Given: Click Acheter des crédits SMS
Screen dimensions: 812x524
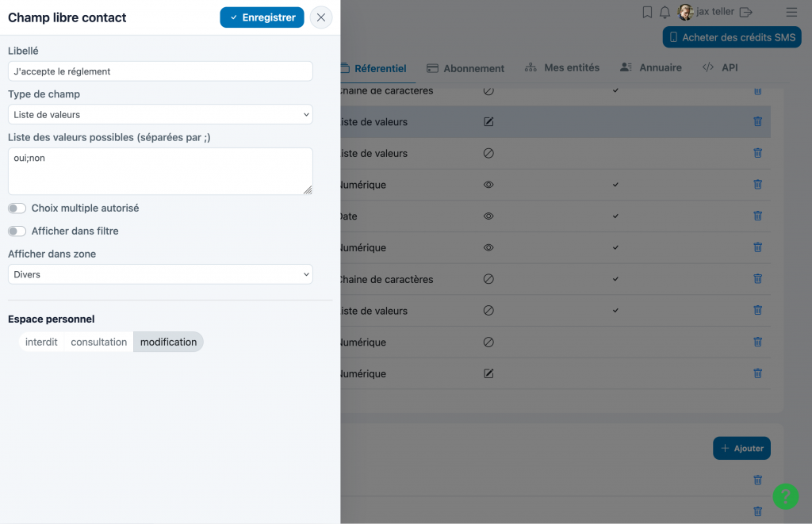Looking at the screenshot, I should coord(732,37).
